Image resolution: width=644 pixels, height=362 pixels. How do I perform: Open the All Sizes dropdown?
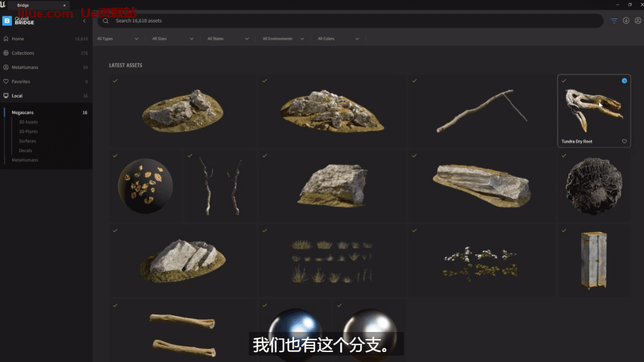172,39
